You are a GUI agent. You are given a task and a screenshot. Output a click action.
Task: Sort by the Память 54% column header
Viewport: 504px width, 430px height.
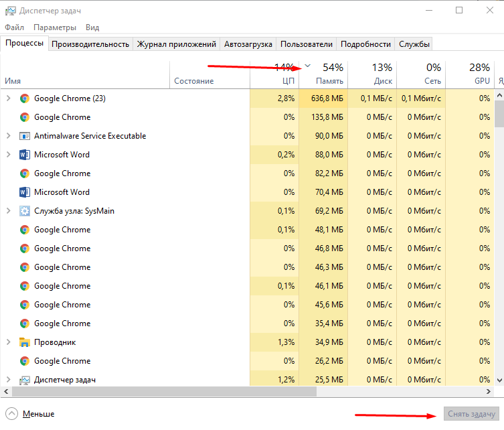323,74
